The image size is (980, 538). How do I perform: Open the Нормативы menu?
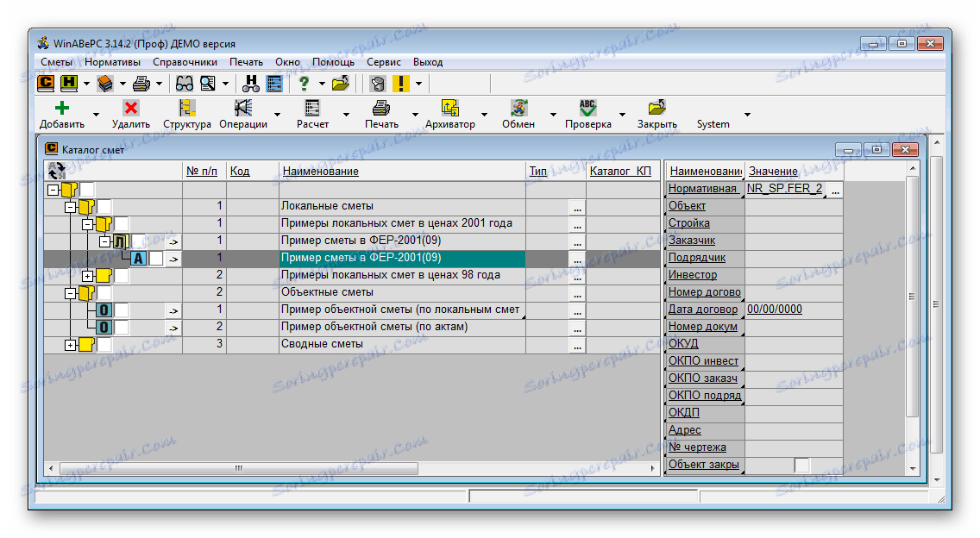(112, 62)
